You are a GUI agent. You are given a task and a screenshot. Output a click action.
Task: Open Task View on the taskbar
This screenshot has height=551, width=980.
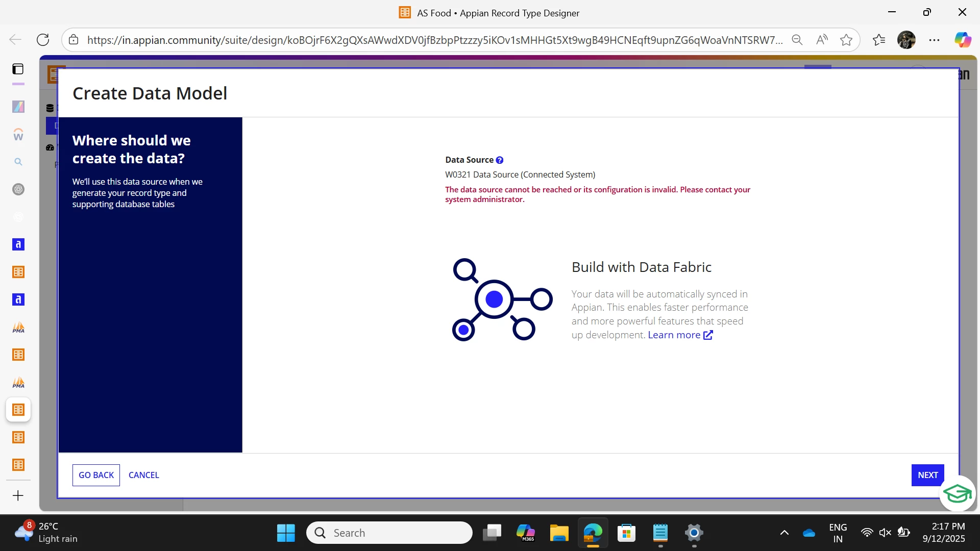pyautogui.click(x=492, y=533)
